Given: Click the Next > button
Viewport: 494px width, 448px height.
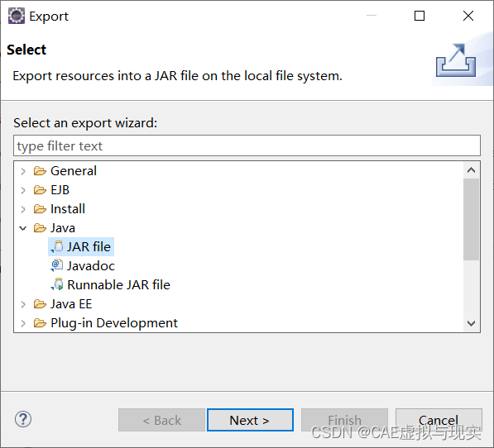Looking at the screenshot, I should tap(250, 420).
